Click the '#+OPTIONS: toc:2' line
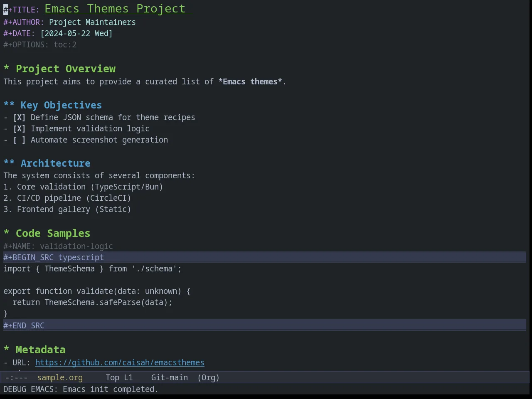Viewport: 532px width, 399px height. (40, 44)
